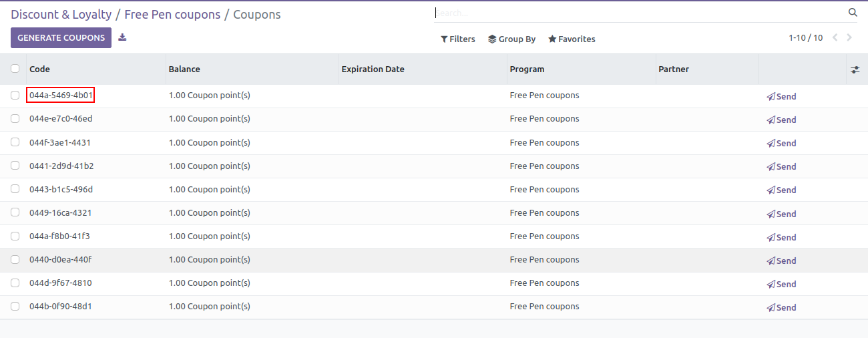
Task: Tick the select-all checkbox in header
Action: (15, 68)
